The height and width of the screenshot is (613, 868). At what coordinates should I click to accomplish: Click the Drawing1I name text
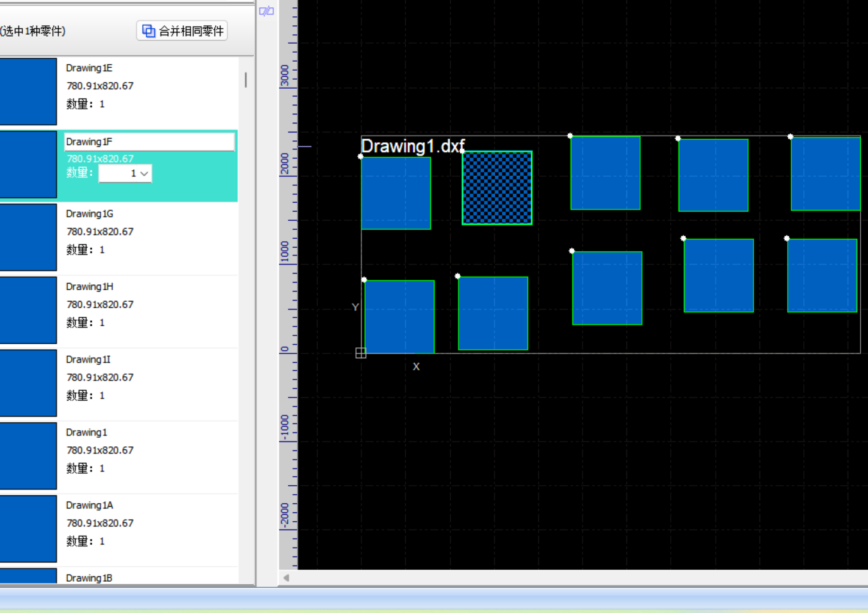88,359
